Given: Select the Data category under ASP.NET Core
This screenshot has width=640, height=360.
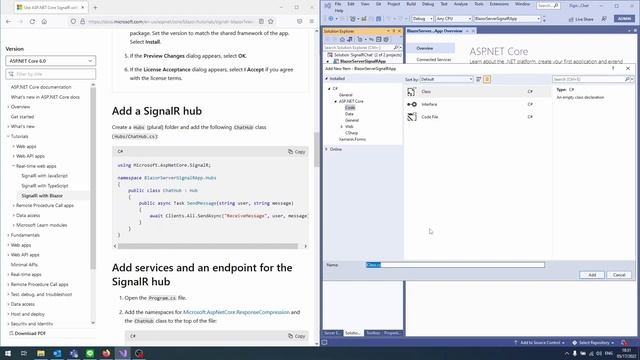Looking at the screenshot, I should pos(349,114).
